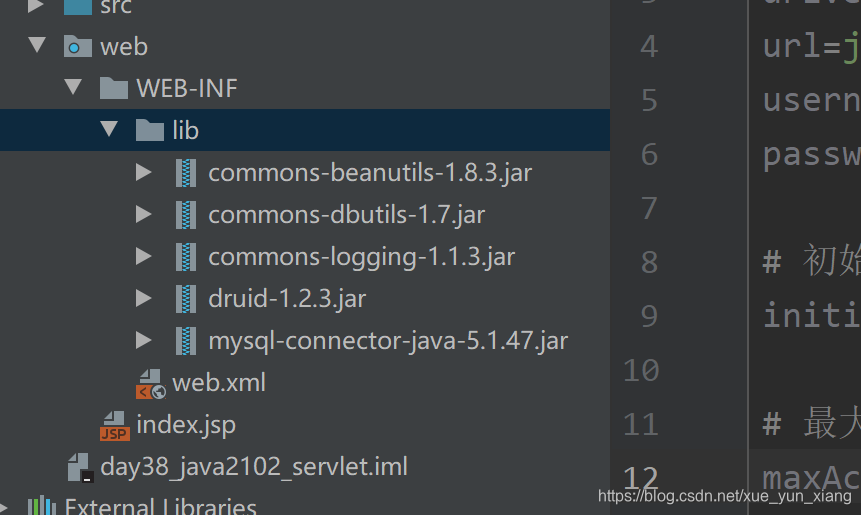
Task: Expand the src folder arrow
Action: click(36, 5)
